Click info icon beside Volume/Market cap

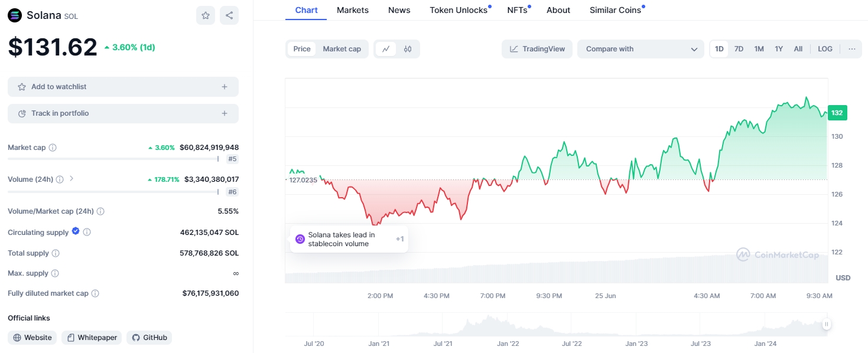[100, 211]
